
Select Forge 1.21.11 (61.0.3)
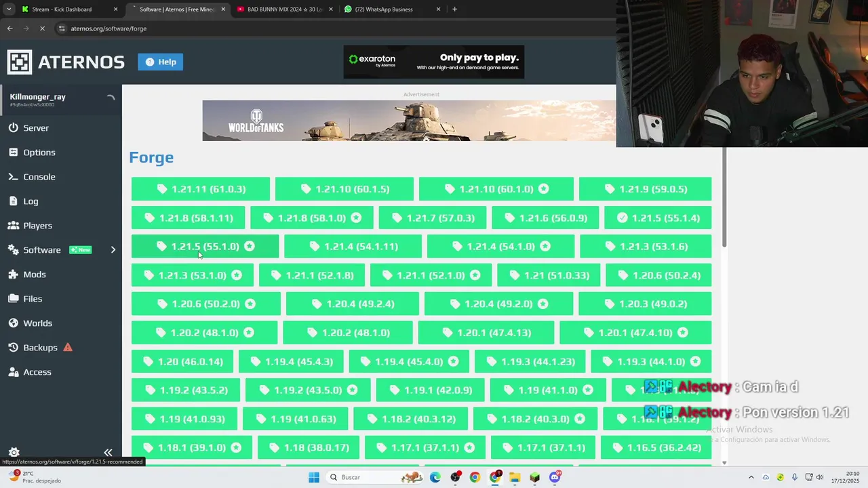coord(201,189)
